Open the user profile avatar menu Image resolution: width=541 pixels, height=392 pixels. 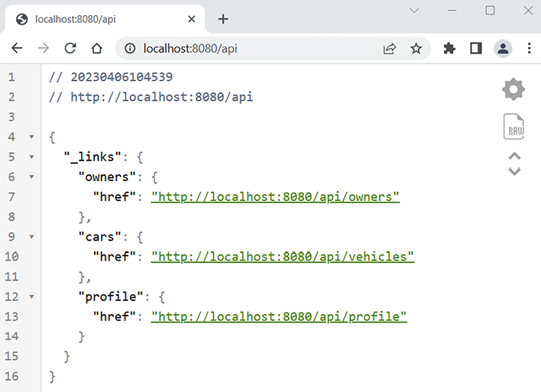click(503, 48)
